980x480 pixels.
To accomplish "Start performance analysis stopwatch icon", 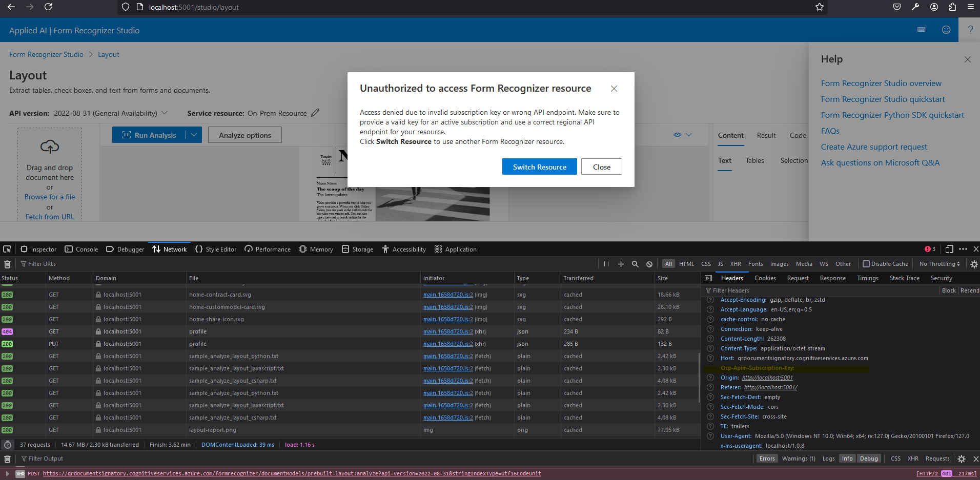I will click(x=8, y=445).
